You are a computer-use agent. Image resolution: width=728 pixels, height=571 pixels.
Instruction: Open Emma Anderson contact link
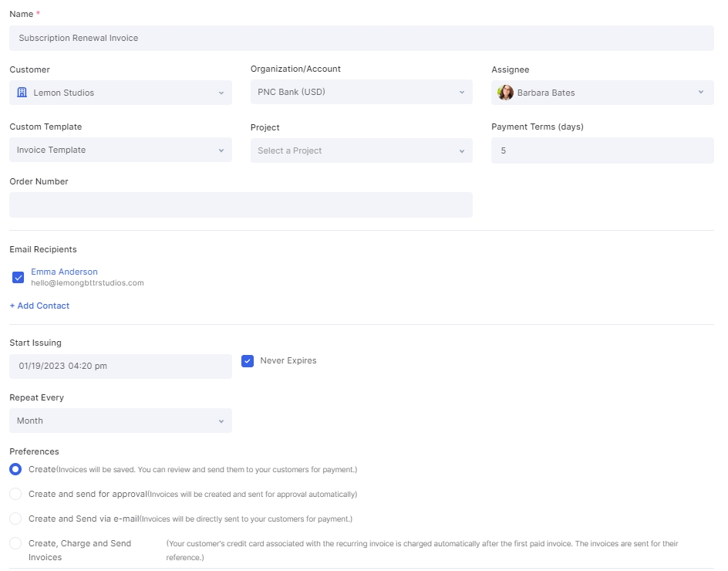[64, 272]
